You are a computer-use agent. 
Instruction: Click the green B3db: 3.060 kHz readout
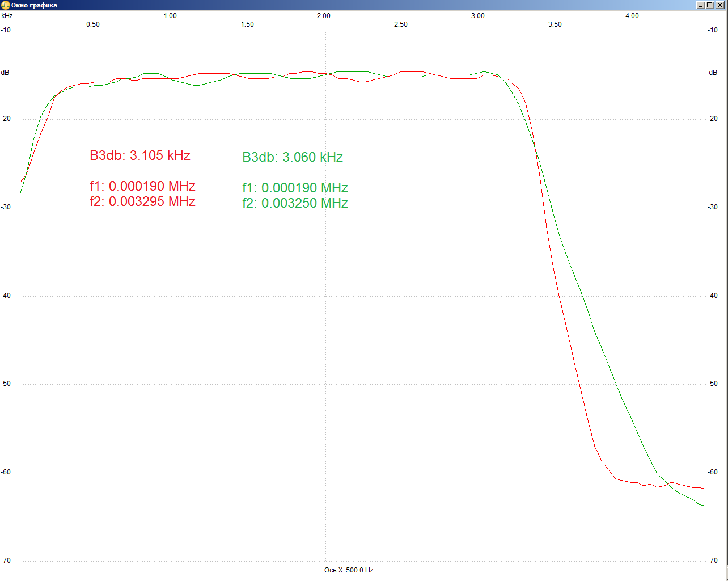[x=293, y=157]
